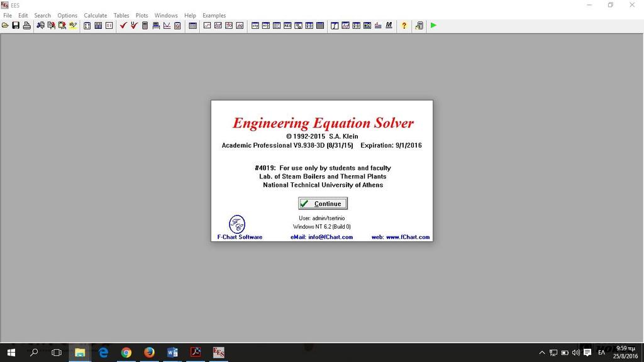Click the yellow question mark Help icon
Screen dimensions: 644x362
click(404, 25)
